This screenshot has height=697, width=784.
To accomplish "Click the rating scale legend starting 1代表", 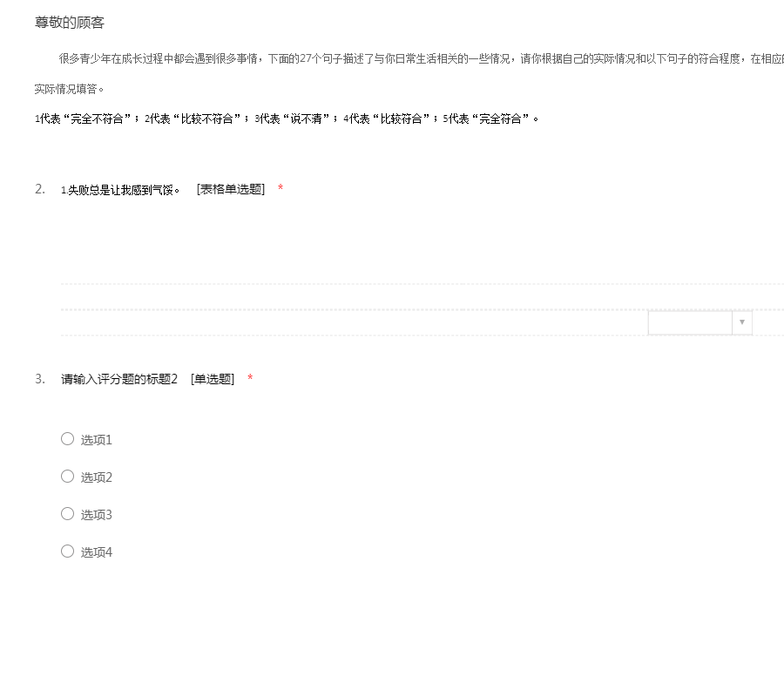I will pyautogui.click(x=287, y=118).
